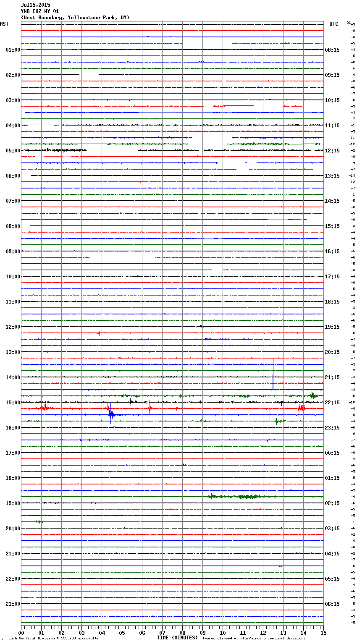
Task: Select the 20:00 MST time label
Action: click(x=13, y=529)
